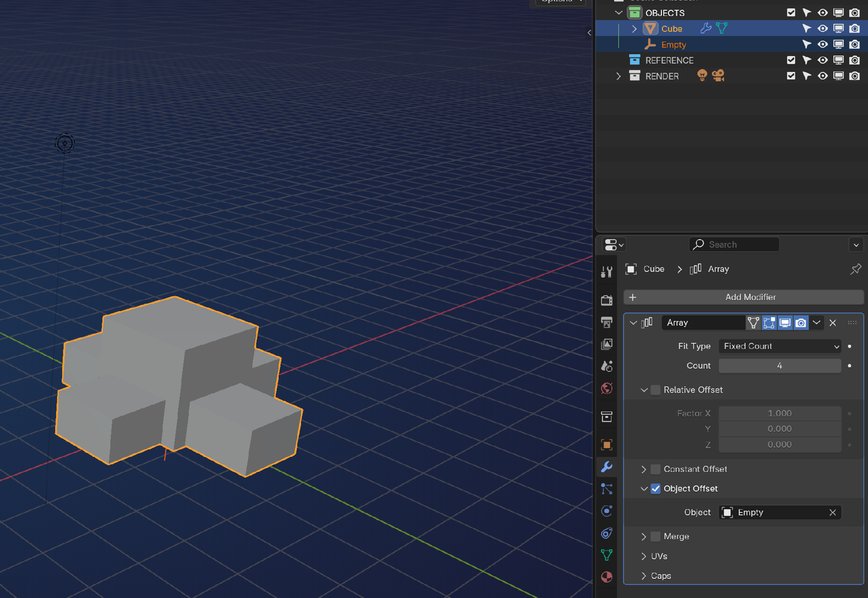This screenshot has width=868, height=598.
Task: Enable the Relative Offset checkbox
Action: [x=655, y=390]
